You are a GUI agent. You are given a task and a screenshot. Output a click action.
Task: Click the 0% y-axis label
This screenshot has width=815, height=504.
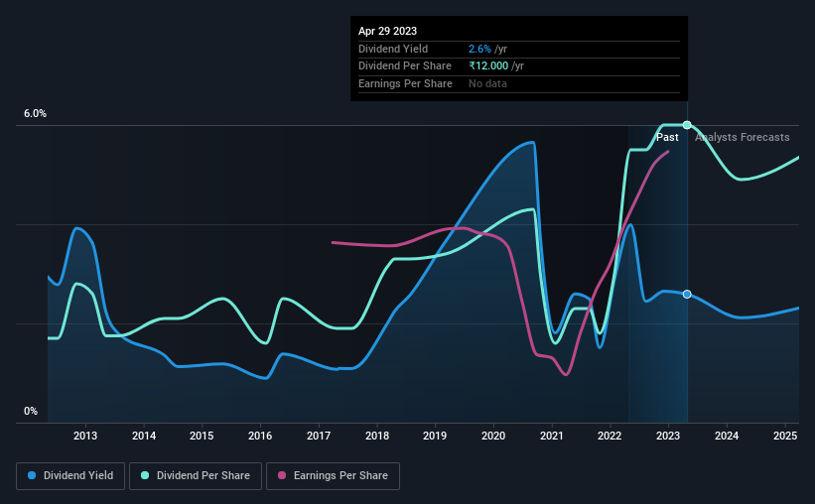31,411
